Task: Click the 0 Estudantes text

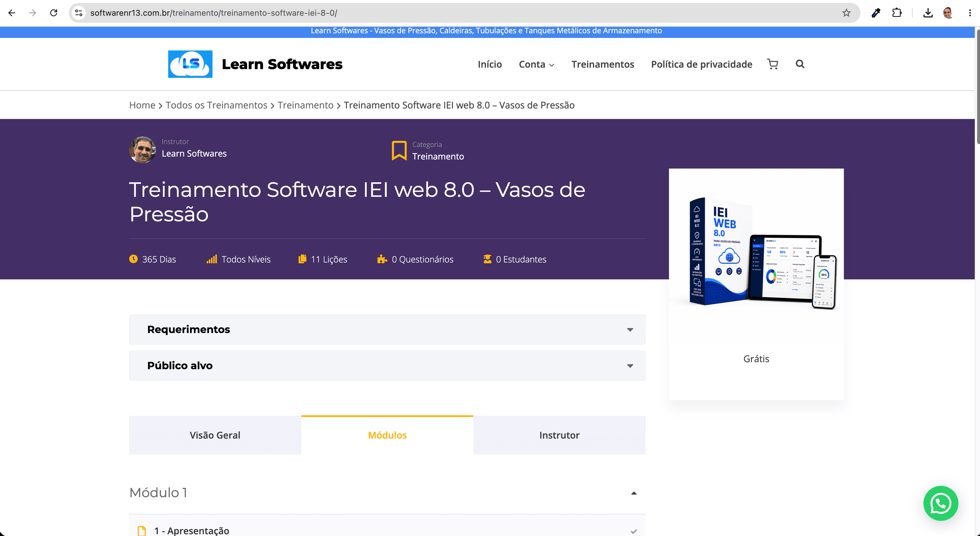Action: [x=521, y=259]
